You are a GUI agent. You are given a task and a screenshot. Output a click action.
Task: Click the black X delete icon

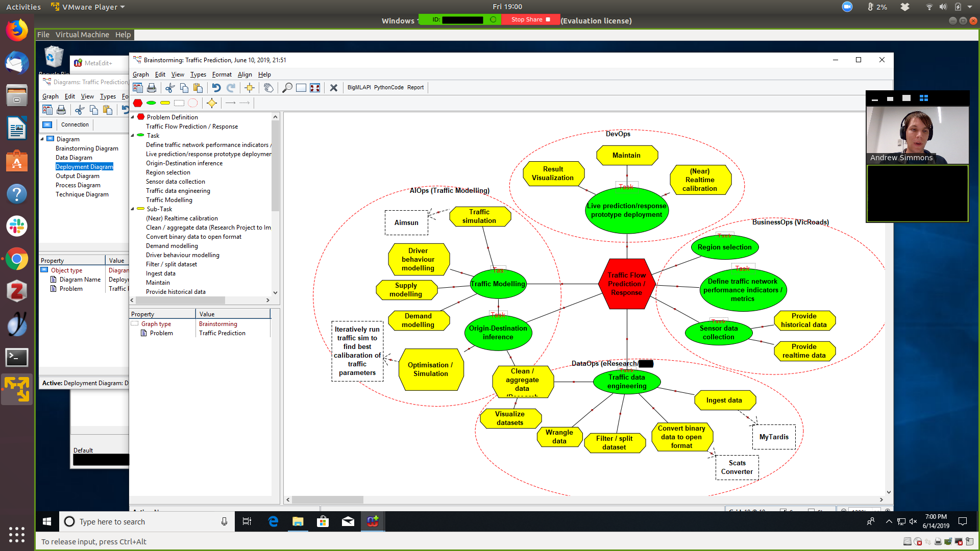point(334,88)
